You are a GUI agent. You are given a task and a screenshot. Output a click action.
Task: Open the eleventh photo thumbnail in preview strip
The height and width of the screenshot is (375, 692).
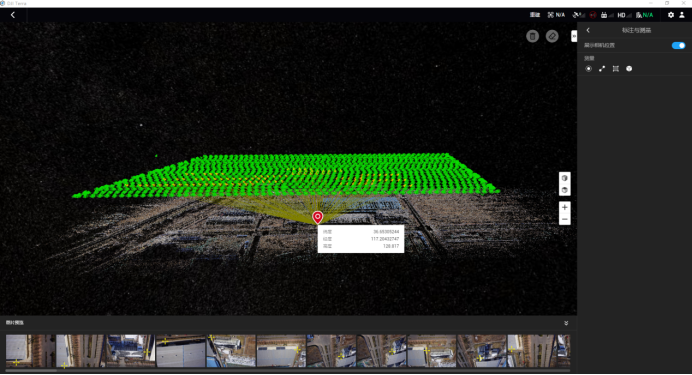532,351
